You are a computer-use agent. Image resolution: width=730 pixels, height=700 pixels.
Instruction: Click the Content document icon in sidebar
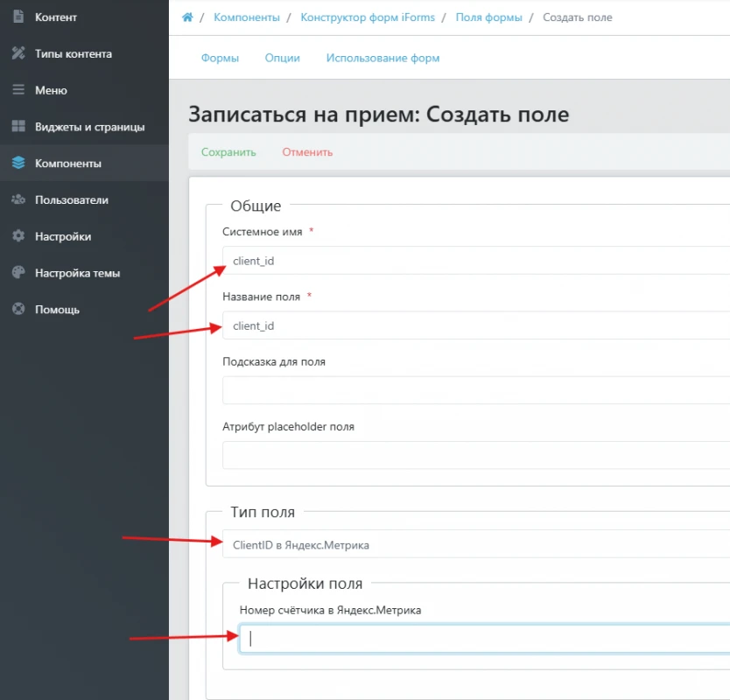pos(18,17)
